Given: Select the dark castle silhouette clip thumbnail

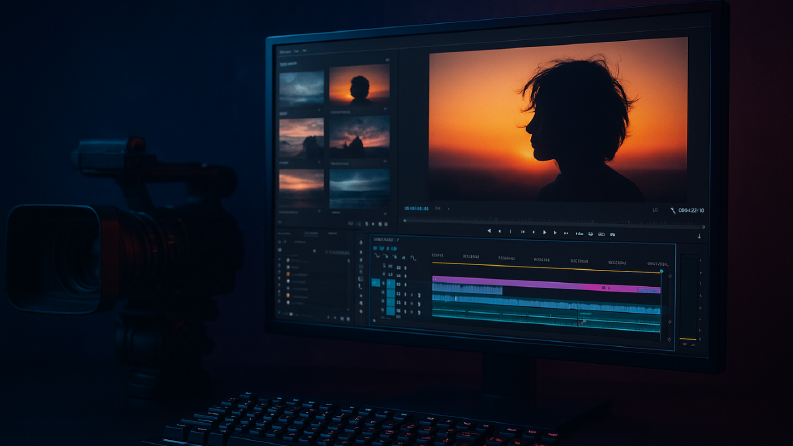Looking at the screenshot, I should point(360,138).
